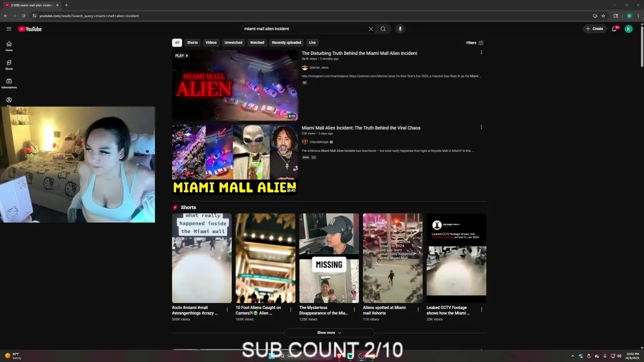Screen dimensions: 644x362
Task: Open the You section in sidebar
Action: pos(9,101)
